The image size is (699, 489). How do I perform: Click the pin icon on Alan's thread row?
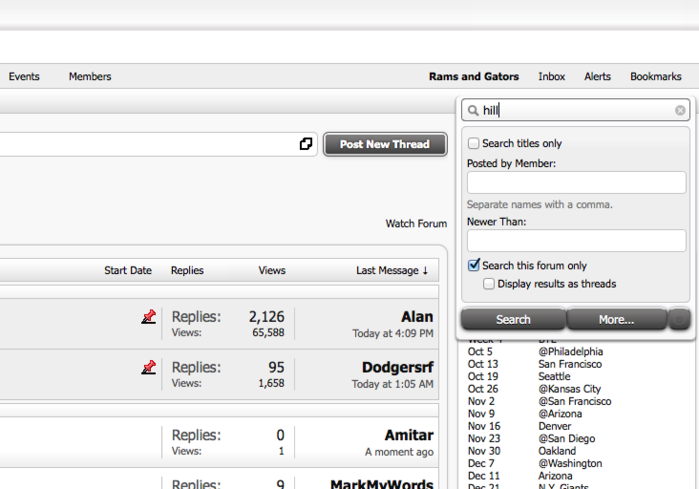click(x=149, y=317)
